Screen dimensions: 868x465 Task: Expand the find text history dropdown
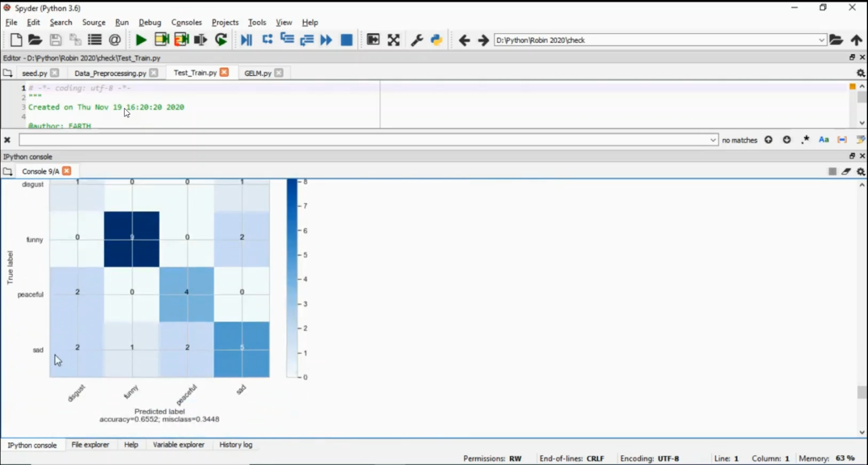[713, 140]
